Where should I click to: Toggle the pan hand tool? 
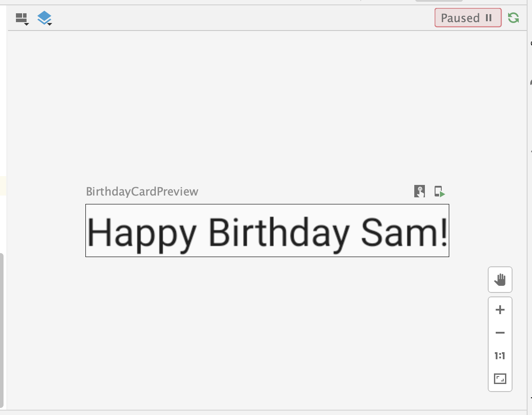click(x=500, y=280)
